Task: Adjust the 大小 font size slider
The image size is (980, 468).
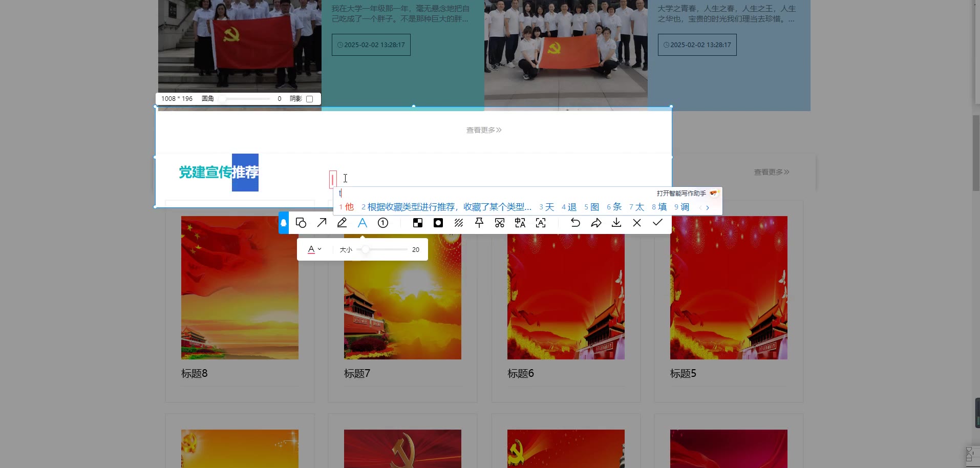Action: pyautogui.click(x=382, y=249)
